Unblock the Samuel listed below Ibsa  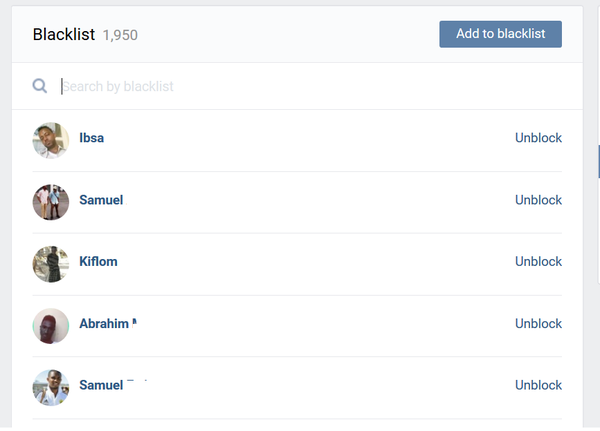click(x=538, y=200)
